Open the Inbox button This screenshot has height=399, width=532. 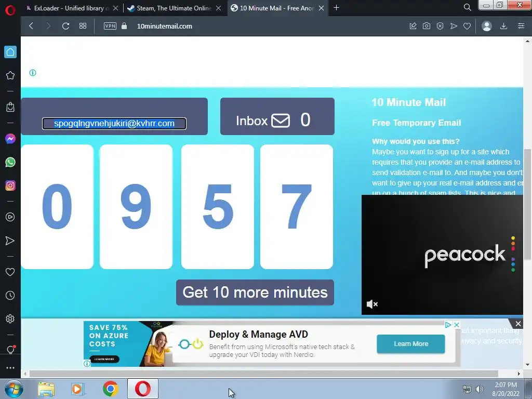(277, 116)
